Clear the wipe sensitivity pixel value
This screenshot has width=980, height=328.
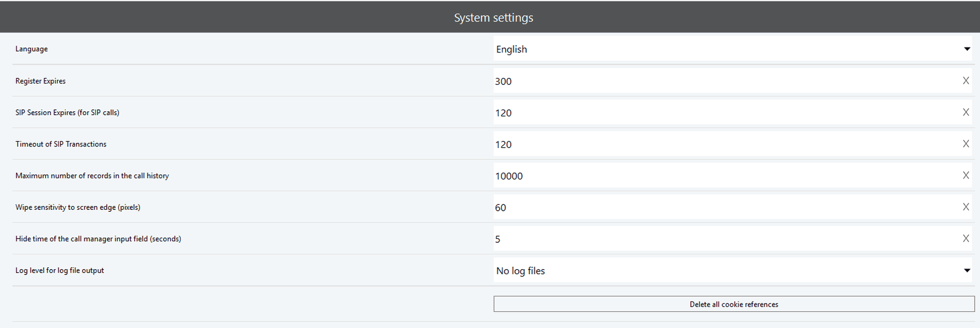click(965, 207)
